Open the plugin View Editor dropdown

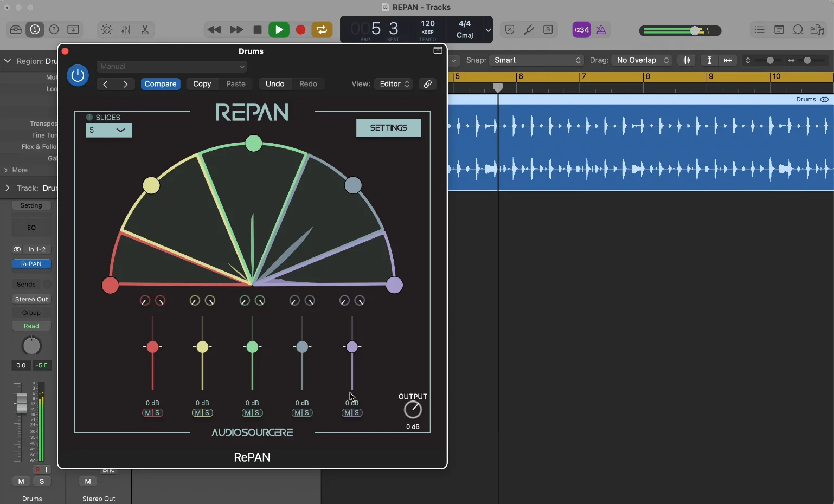(x=394, y=84)
